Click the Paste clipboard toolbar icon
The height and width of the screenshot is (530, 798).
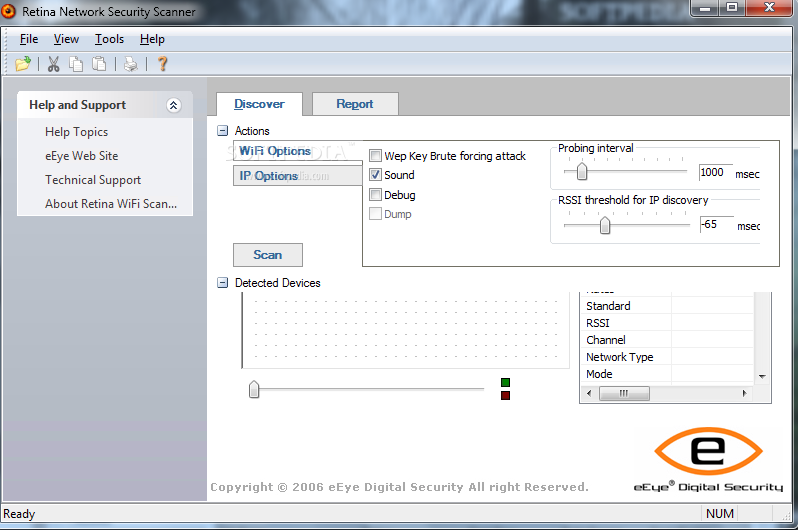point(99,64)
